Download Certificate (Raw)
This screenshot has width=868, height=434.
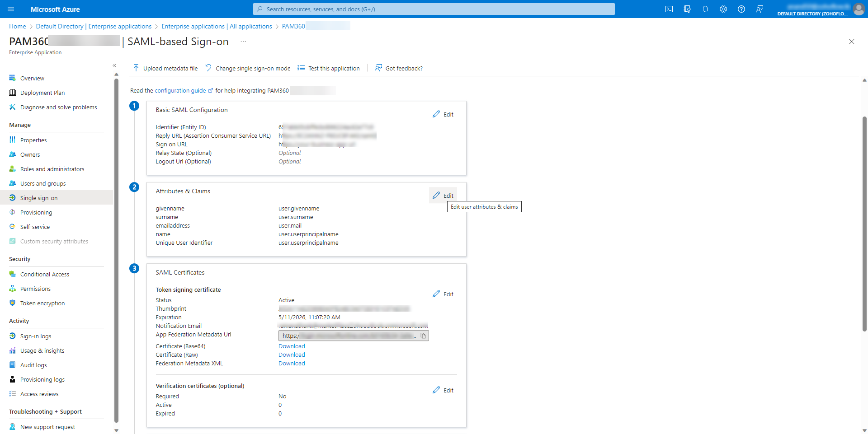pyautogui.click(x=292, y=355)
